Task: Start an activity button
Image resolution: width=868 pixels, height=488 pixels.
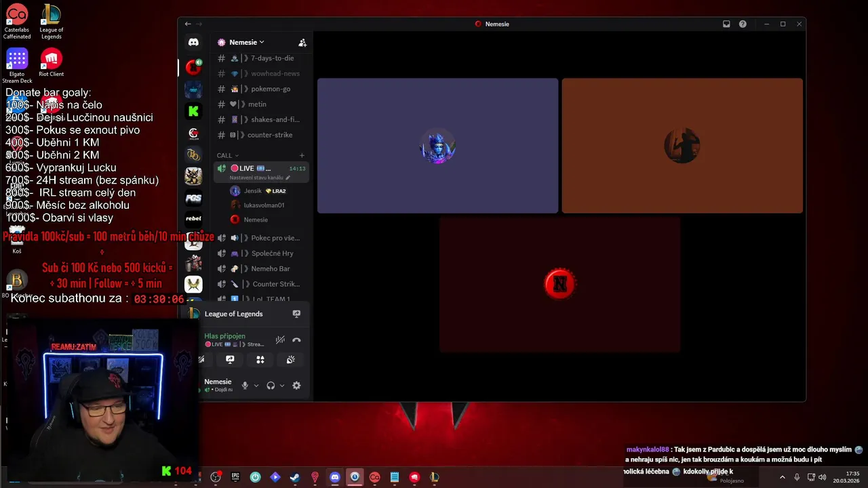Action: point(260,359)
